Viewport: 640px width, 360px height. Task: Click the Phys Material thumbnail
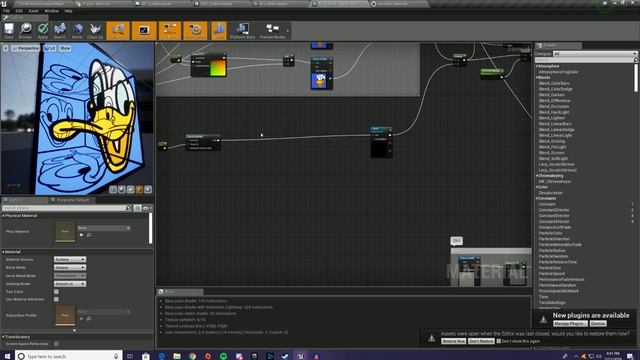coord(65,231)
